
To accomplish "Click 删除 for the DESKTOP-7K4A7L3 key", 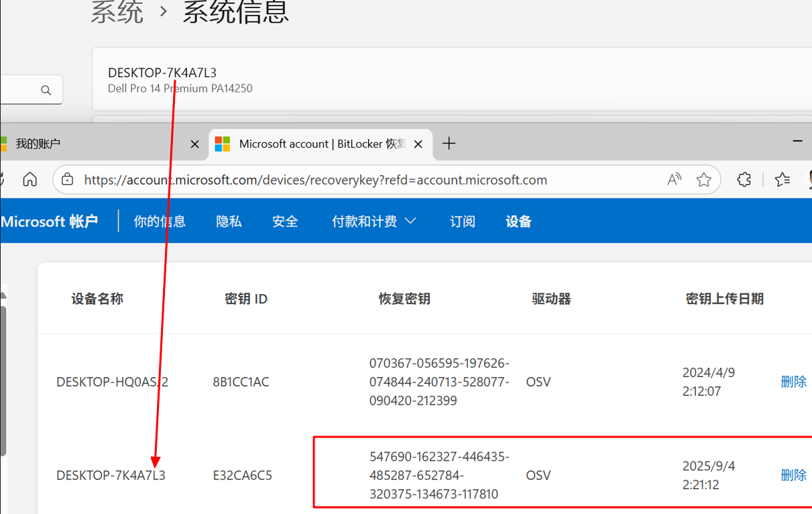I will [x=793, y=474].
